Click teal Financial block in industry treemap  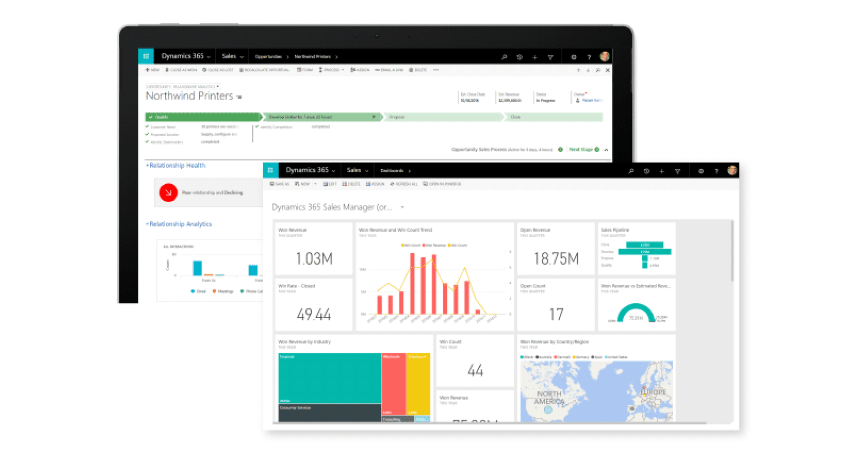(330, 378)
